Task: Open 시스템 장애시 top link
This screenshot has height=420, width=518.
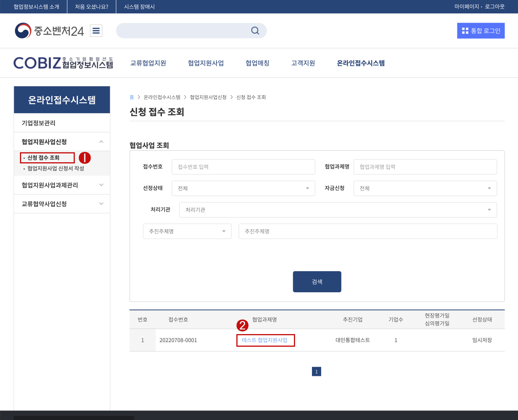Action: click(139, 7)
